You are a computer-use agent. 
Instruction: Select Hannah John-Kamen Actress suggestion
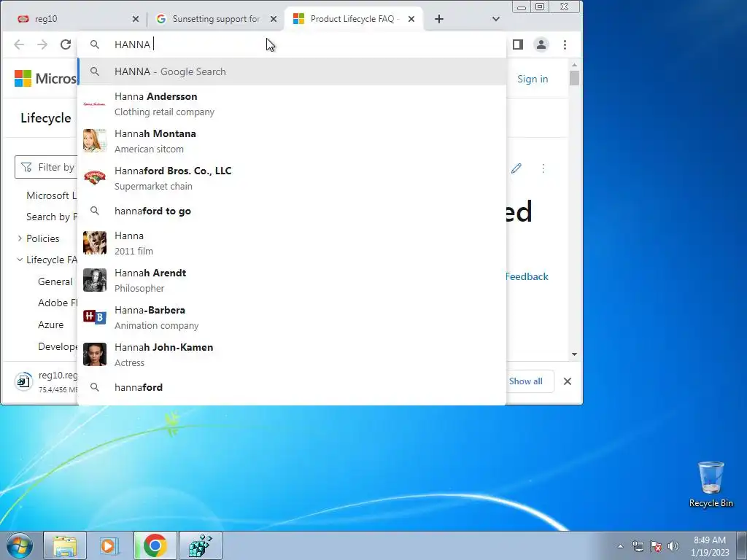(x=292, y=355)
